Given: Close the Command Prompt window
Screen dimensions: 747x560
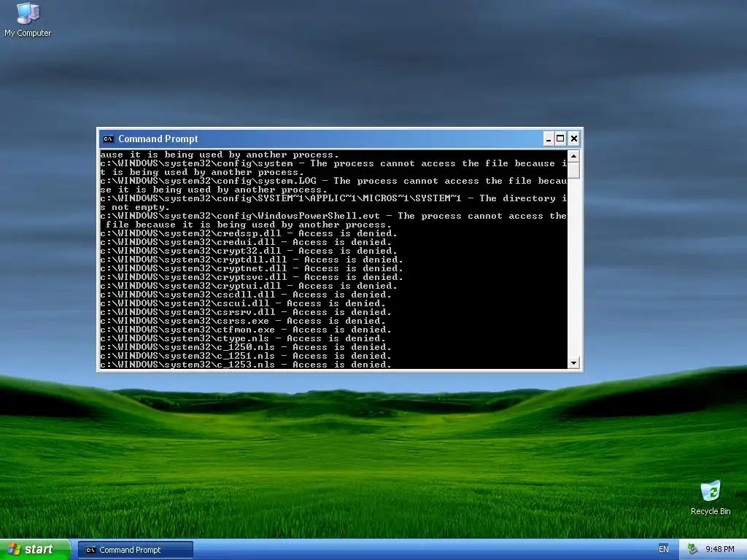Looking at the screenshot, I should (574, 139).
